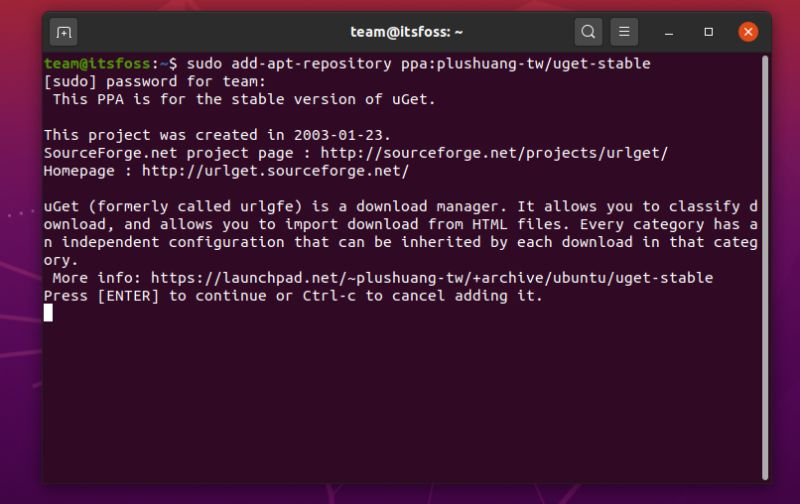Open the terminal search tool
The width and height of the screenshot is (800, 504).
(588, 32)
